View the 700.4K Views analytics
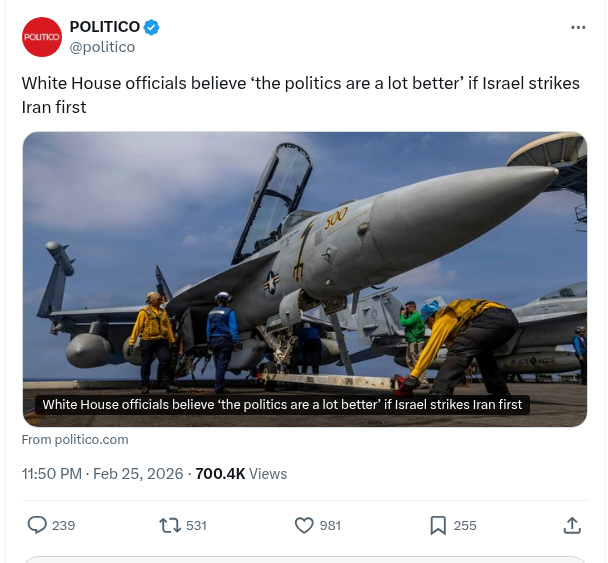Screen dimensions: 608x563 pos(241,474)
